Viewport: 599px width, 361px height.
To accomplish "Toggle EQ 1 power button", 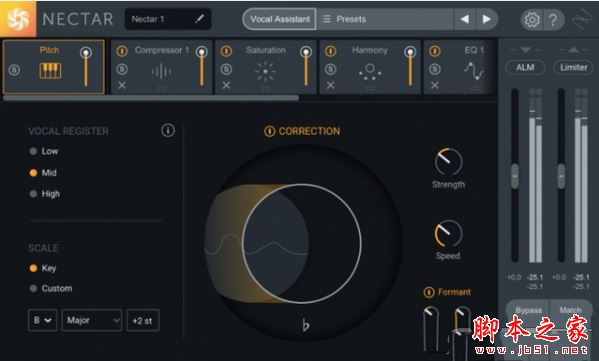I will point(435,51).
